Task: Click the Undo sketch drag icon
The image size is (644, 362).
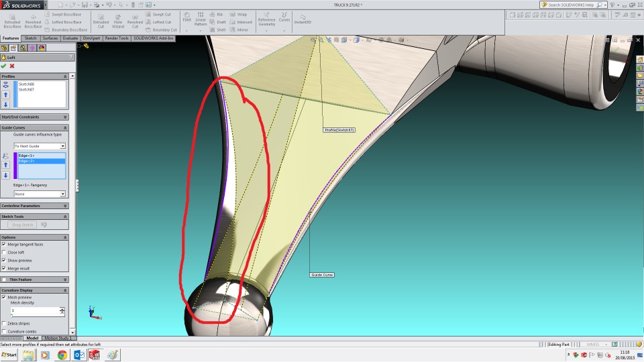Action: pyautogui.click(x=44, y=225)
